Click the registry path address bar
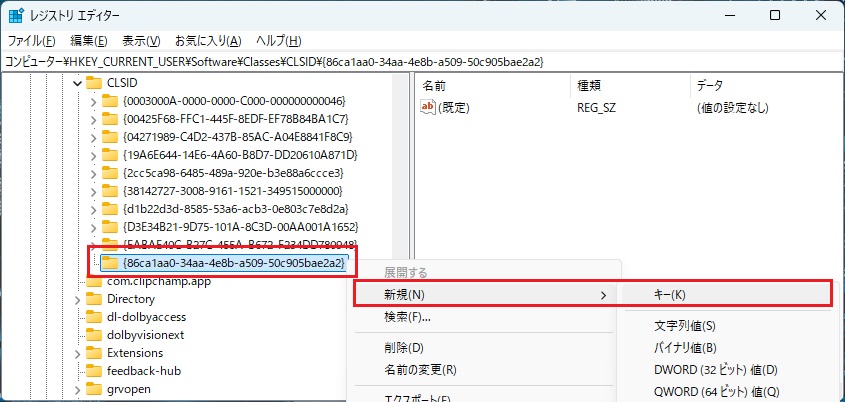 (x=422, y=62)
